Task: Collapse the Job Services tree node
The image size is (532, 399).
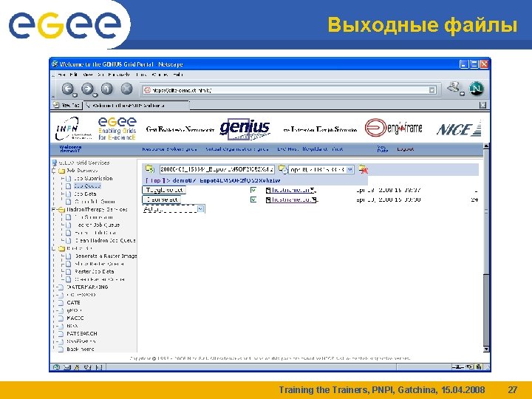Action: click(x=54, y=171)
